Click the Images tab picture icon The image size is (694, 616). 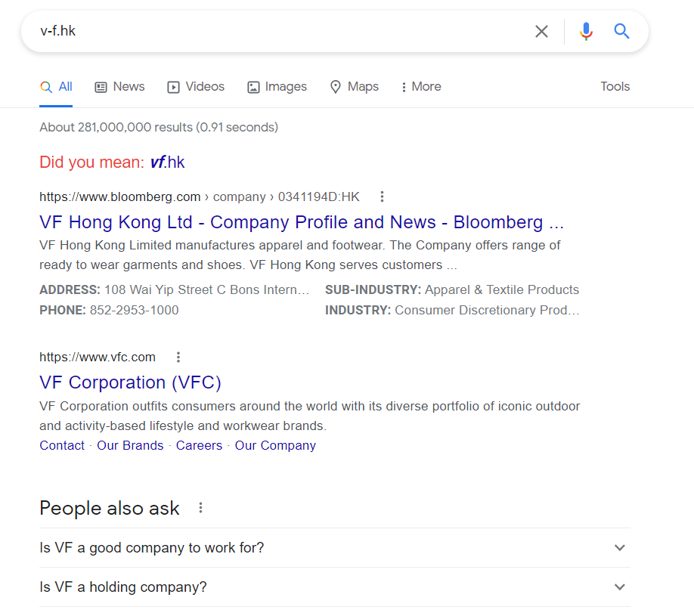pyautogui.click(x=253, y=87)
